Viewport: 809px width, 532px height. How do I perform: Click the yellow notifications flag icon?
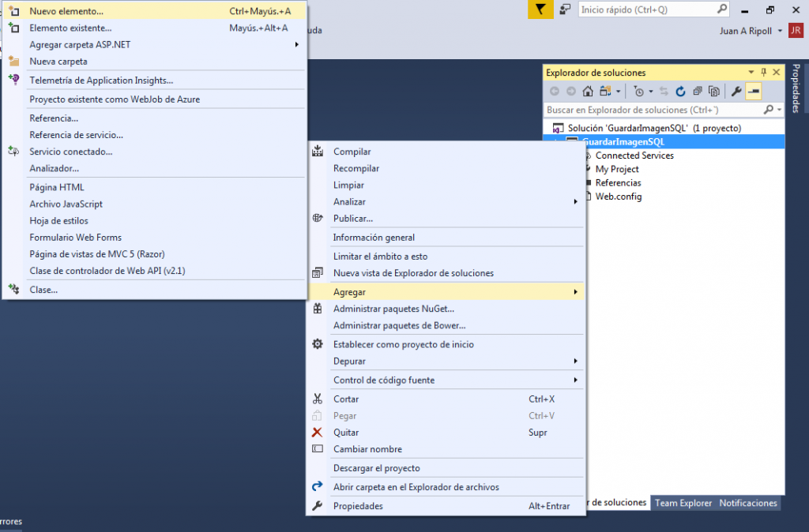[540, 9]
